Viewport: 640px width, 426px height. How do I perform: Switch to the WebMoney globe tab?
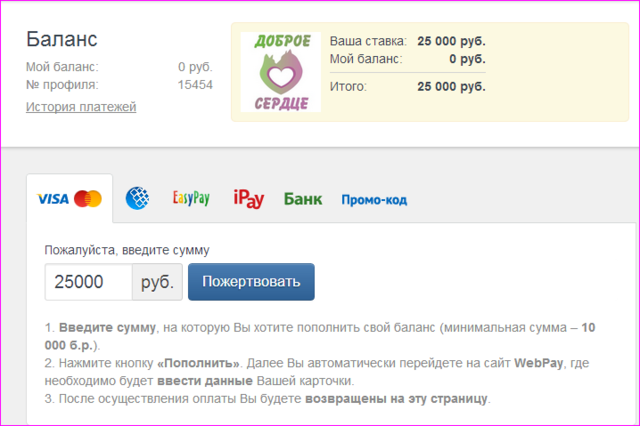[137, 199]
